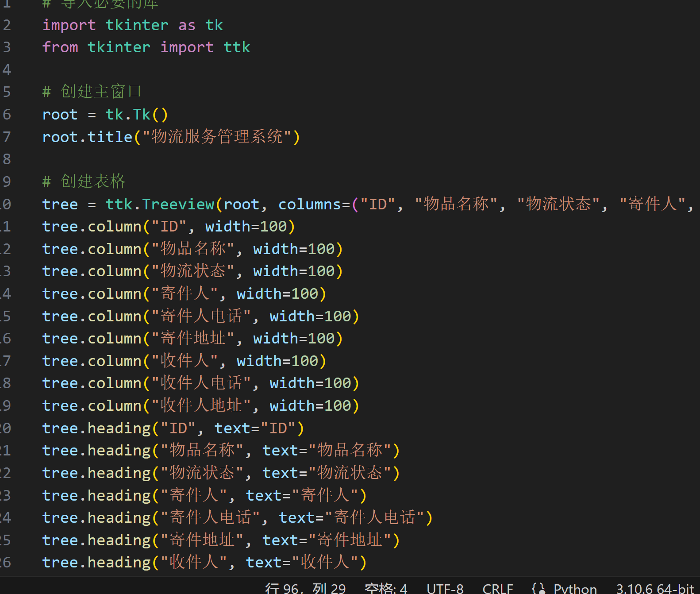Click tree.column("收件人电话", width=100) line
The image size is (700, 594).
(x=201, y=383)
